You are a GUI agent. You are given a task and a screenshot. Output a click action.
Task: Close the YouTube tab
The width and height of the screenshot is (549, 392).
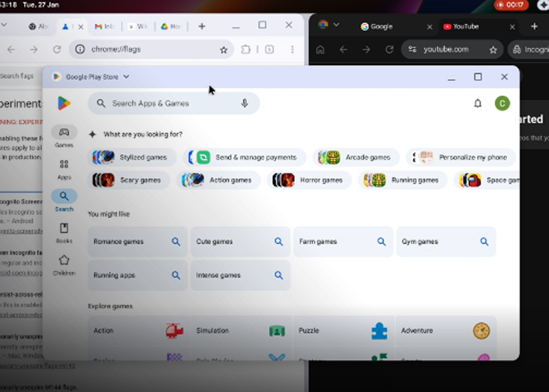[512, 27]
